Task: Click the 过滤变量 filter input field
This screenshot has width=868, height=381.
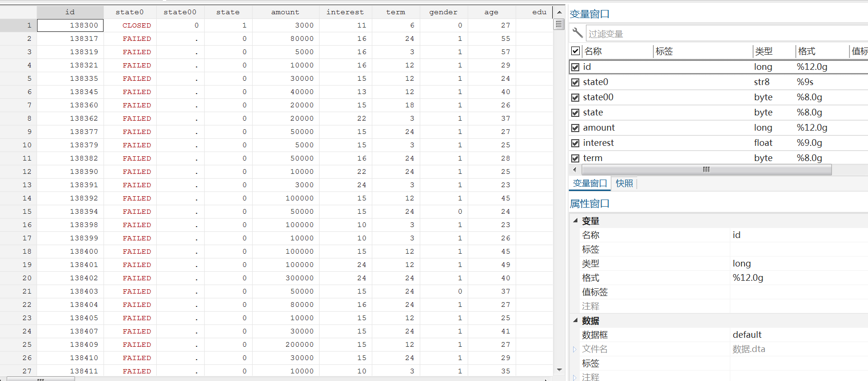Action: 726,34
